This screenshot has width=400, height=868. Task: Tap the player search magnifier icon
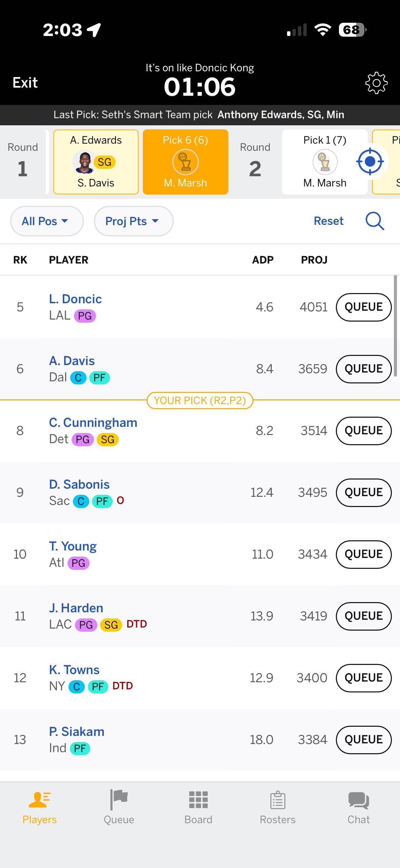coord(375,221)
